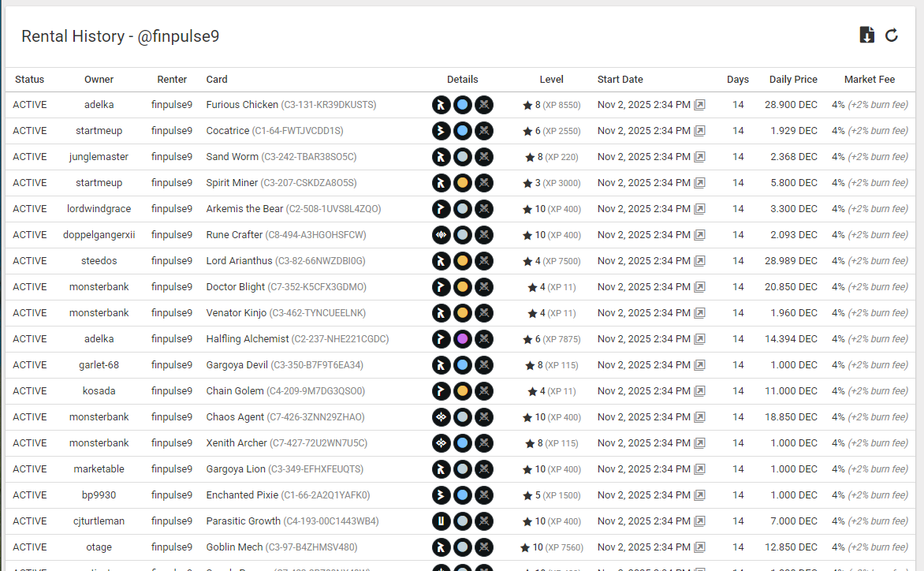Screen dimensions: 924x571
Task: Click gold rarity circle for Spirit Miner
Action: (463, 183)
